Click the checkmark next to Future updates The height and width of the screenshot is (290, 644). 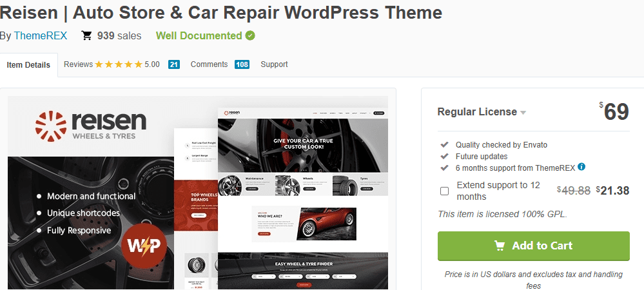[444, 156]
